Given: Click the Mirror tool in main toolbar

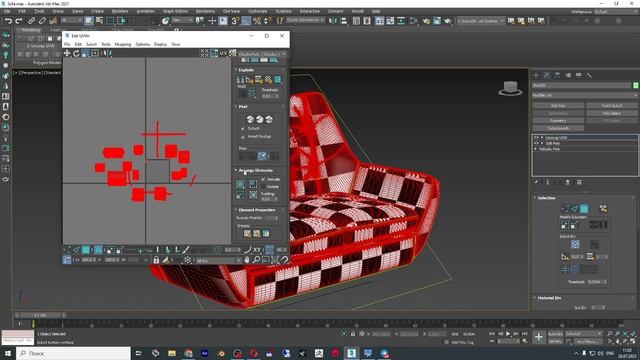Looking at the screenshot, I should coord(333,20).
